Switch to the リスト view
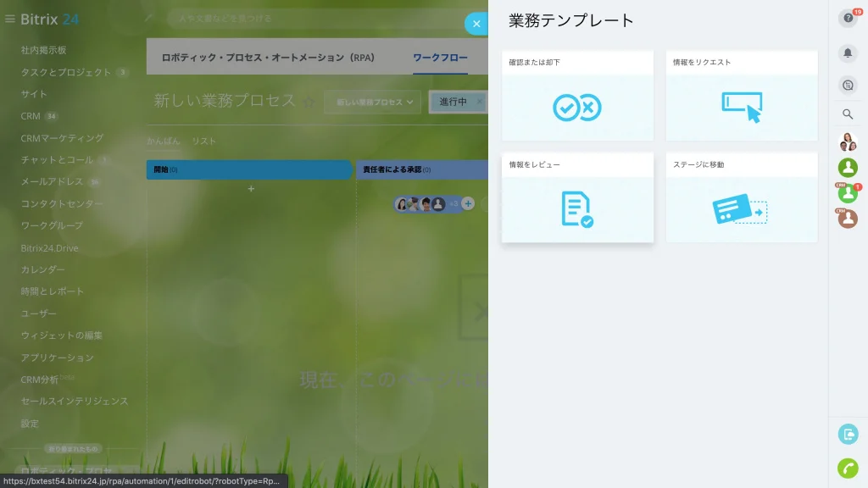 [203, 141]
